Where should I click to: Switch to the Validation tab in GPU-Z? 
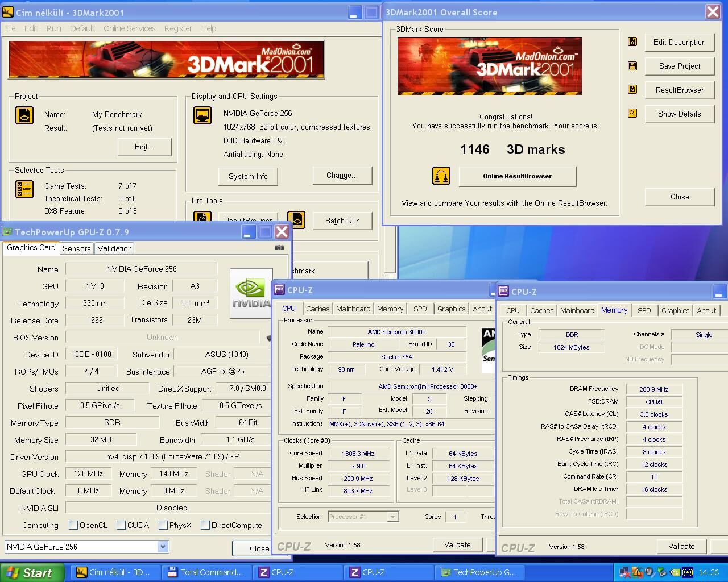tap(114, 248)
